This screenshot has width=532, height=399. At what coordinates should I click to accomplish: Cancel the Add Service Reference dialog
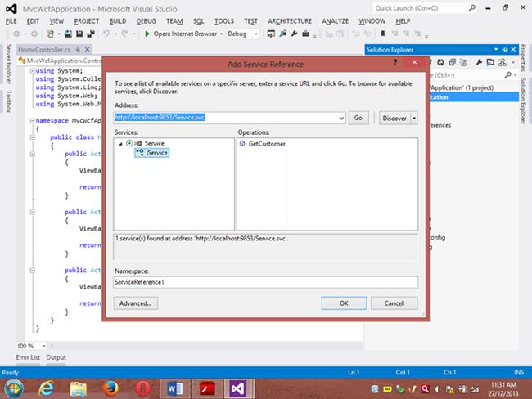[393, 303]
